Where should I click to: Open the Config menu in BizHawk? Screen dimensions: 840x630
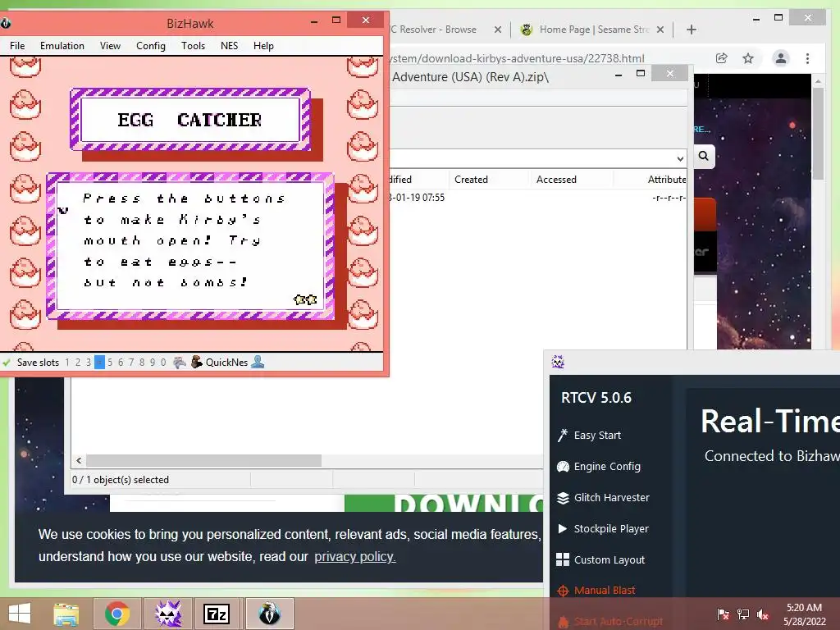[151, 46]
